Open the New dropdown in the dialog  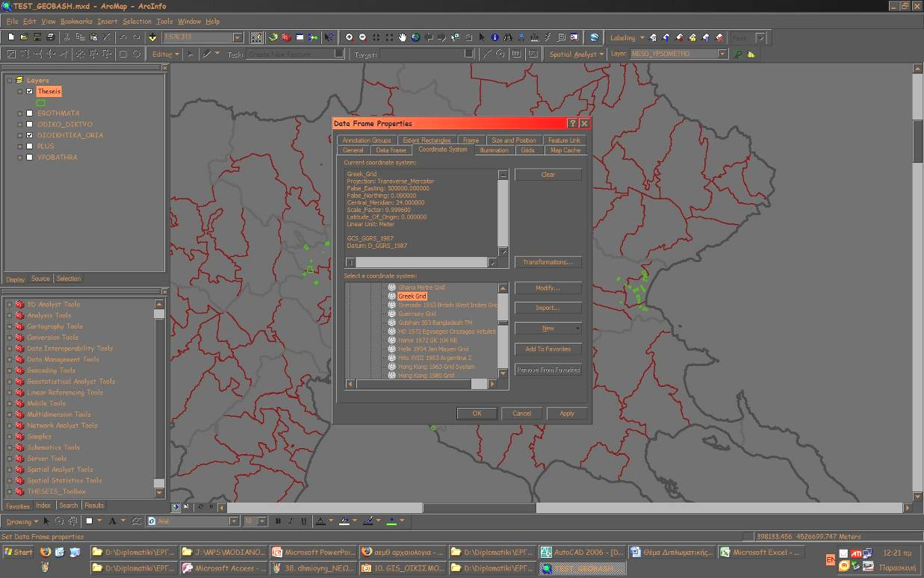pos(548,328)
